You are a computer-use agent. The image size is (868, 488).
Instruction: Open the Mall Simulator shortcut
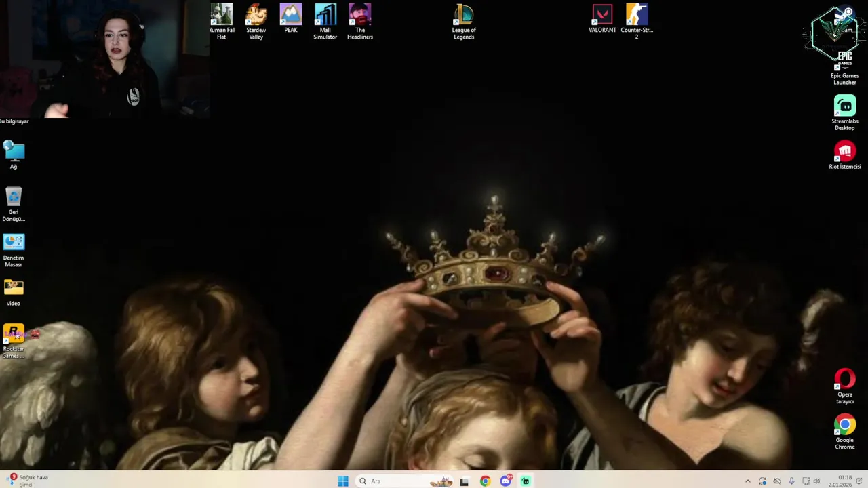coord(325,22)
